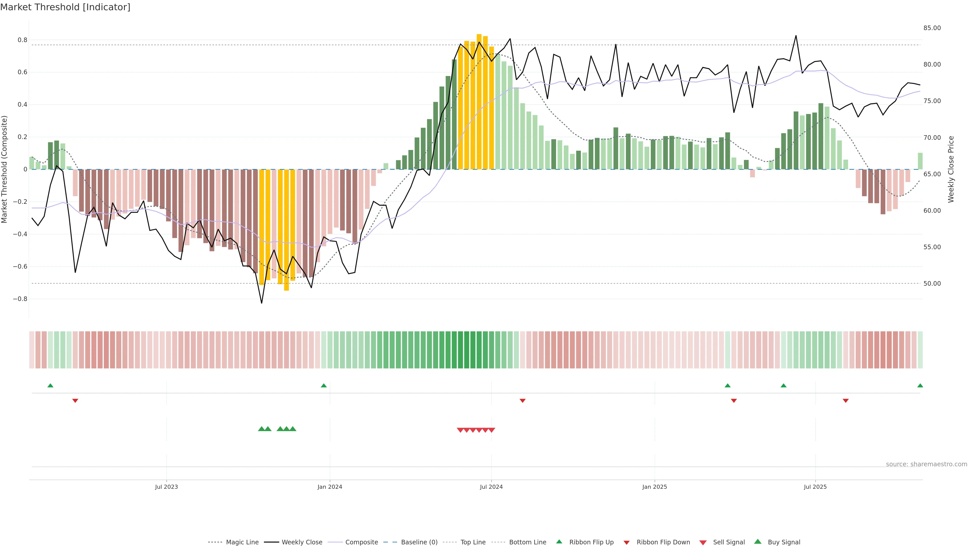Click the rightmost red sell signal triangle
980x551 pixels.
[492, 430]
